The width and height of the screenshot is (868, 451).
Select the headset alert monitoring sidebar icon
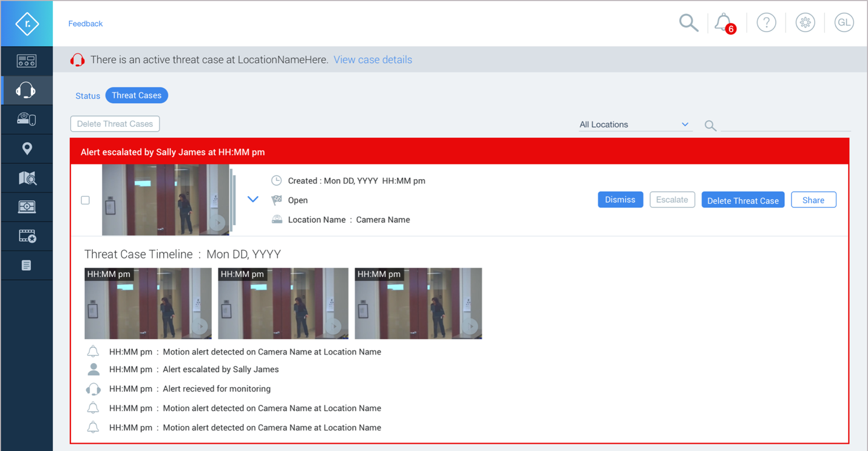point(26,90)
